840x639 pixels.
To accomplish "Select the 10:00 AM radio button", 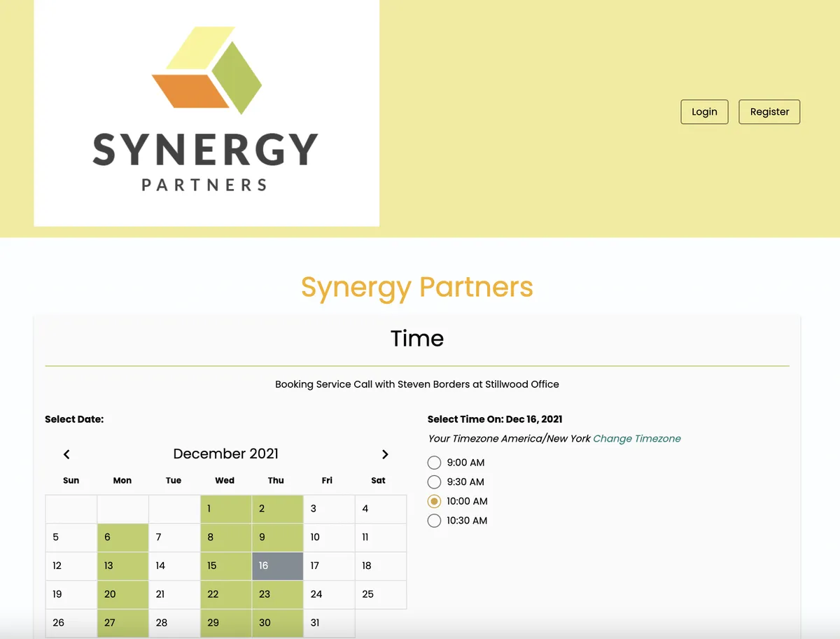I will (x=434, y=501).
